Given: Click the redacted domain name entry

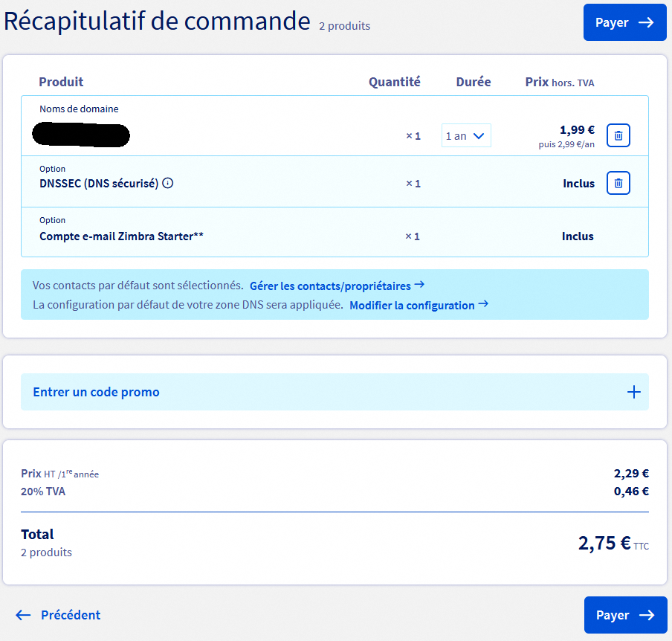Looking at the screenshot, I should click(x=82, y=136).
